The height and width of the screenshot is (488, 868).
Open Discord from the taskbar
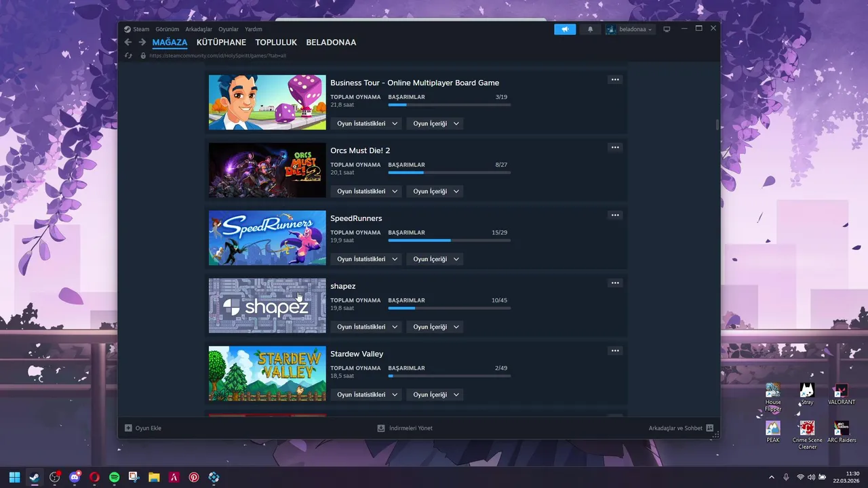75,477
